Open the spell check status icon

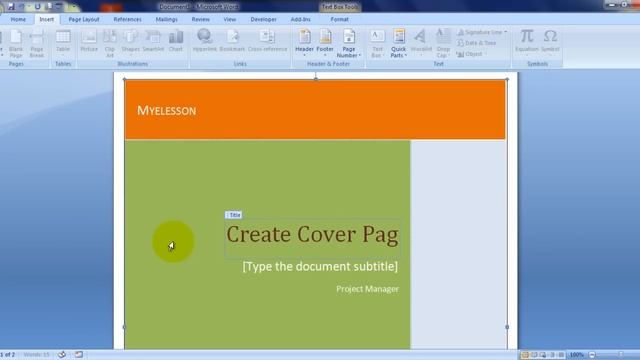62,355
